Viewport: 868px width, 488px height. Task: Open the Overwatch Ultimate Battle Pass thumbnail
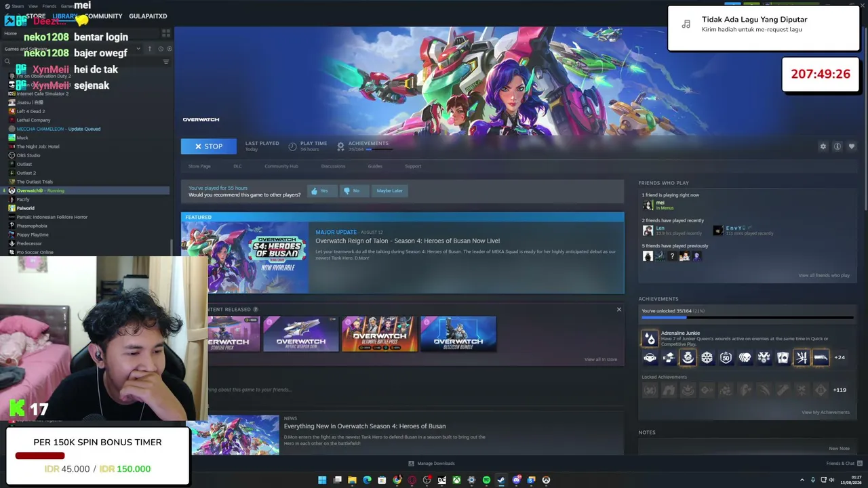point(379,333)
